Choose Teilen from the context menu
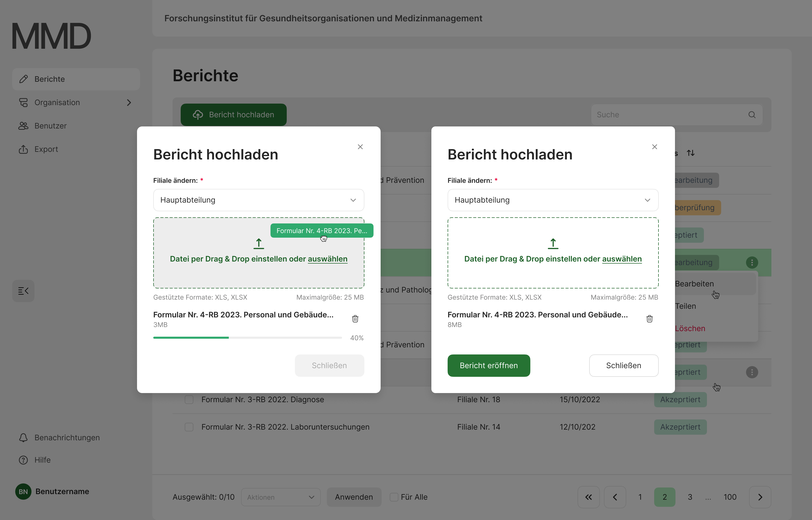The height and width of the screenshot is (520, 812). pyautogui.click(x=685, y=306)
